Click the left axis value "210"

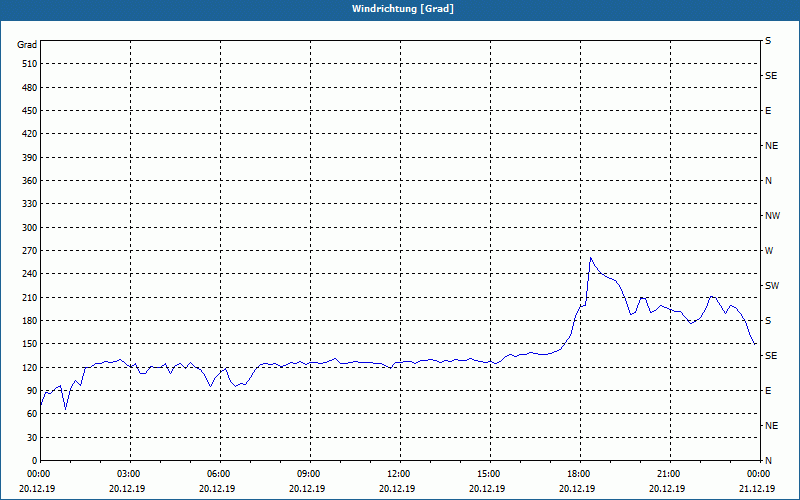[x=30, y=297]
